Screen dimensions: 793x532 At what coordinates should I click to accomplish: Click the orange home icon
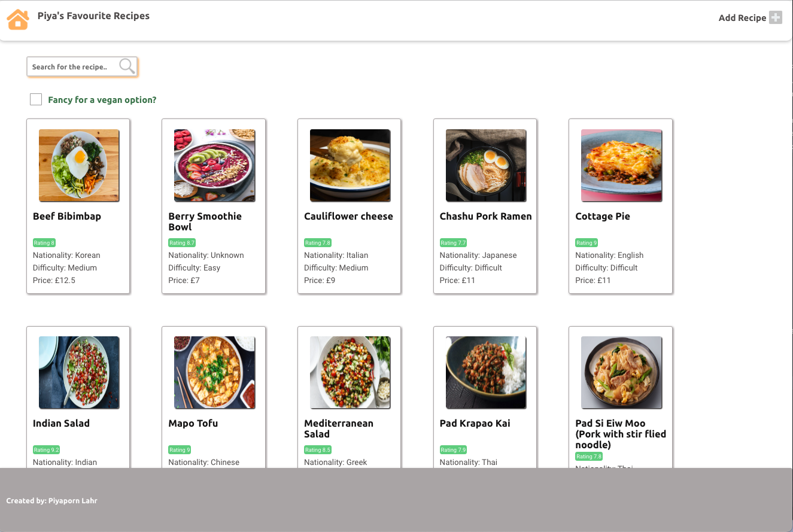pyautogui.click(x=17, y=19)
